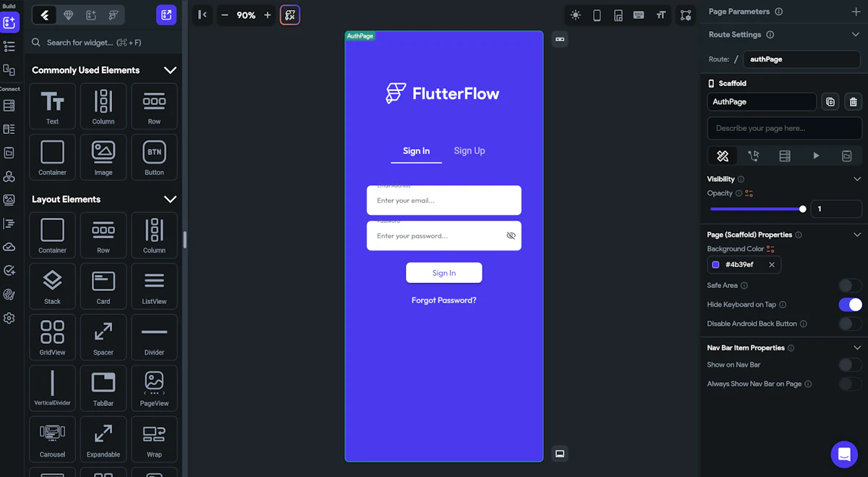
Task: Collapse the Layout Elements section
Action: tap(170, 199)
